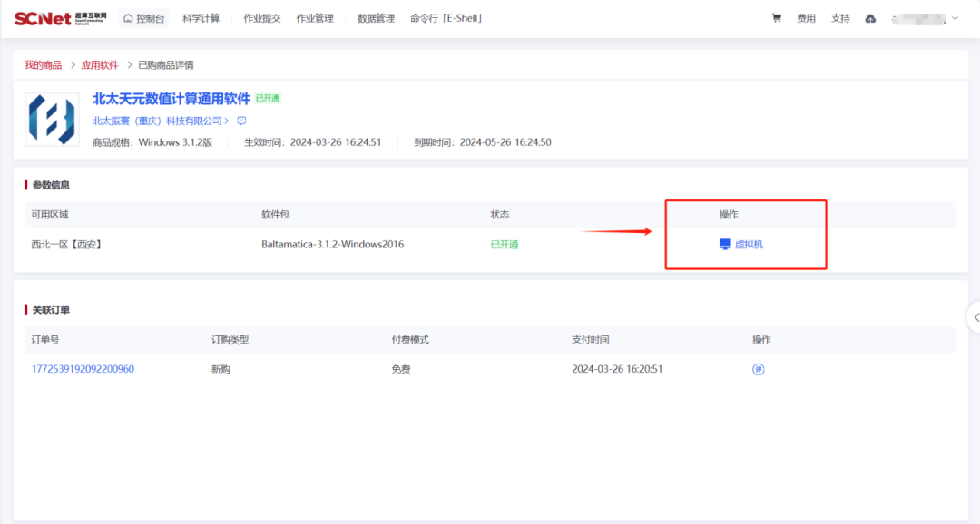The width and height of the screenshot is (980, 524).
Task: Open the 科学计算 menu
Action: pyautogui.click(x=201, y=18)
